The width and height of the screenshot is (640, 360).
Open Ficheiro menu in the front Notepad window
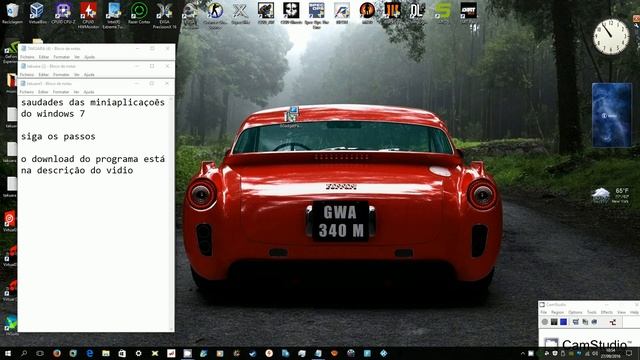pyautogui.click(x=27, y=92)
